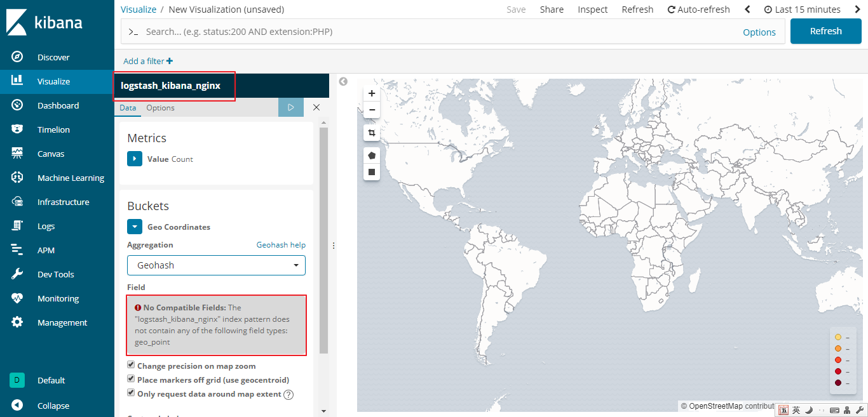This screenshot has height=417, width=868.
Task: Select the draw polygon filter tool
Action: click(372, 156)
